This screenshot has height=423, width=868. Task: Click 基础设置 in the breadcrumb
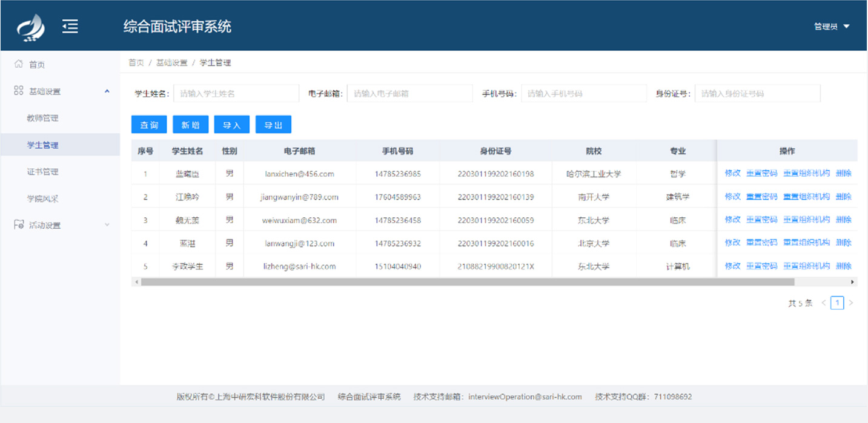[x=172, y=63]
